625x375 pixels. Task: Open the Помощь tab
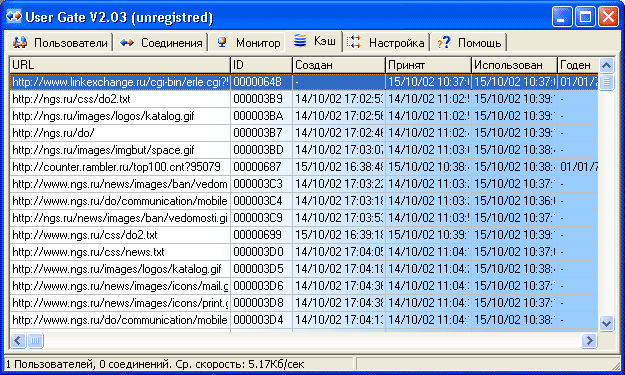tap(469, 42)
